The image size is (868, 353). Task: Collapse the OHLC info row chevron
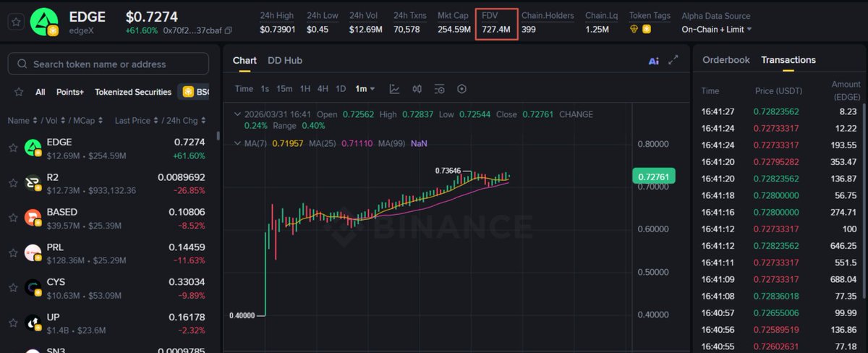pos(237,114)
